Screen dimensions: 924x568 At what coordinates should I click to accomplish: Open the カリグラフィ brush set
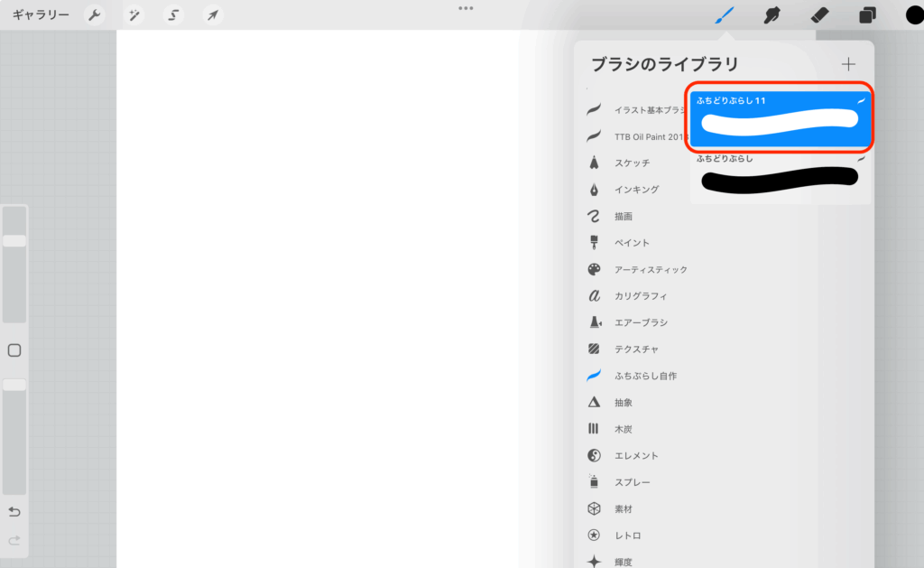628,295
